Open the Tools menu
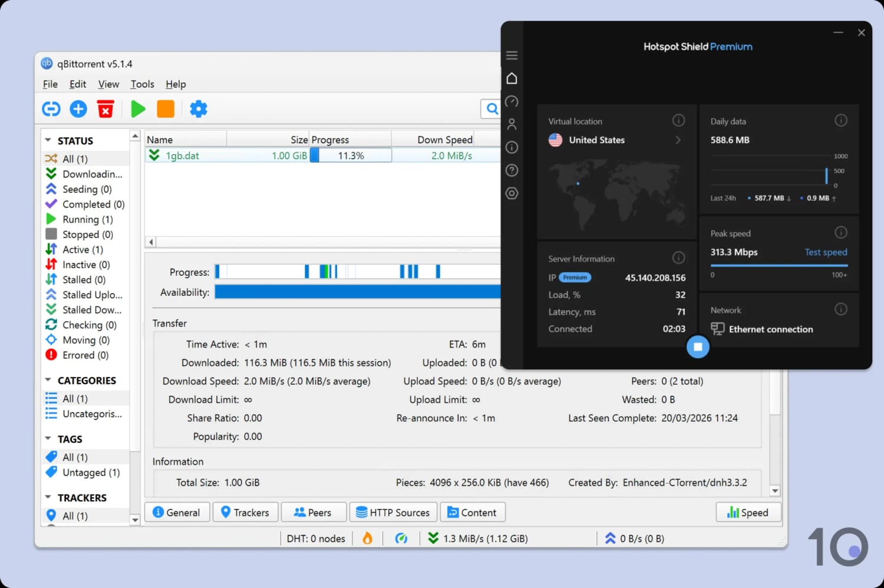 tap(142, 84)
